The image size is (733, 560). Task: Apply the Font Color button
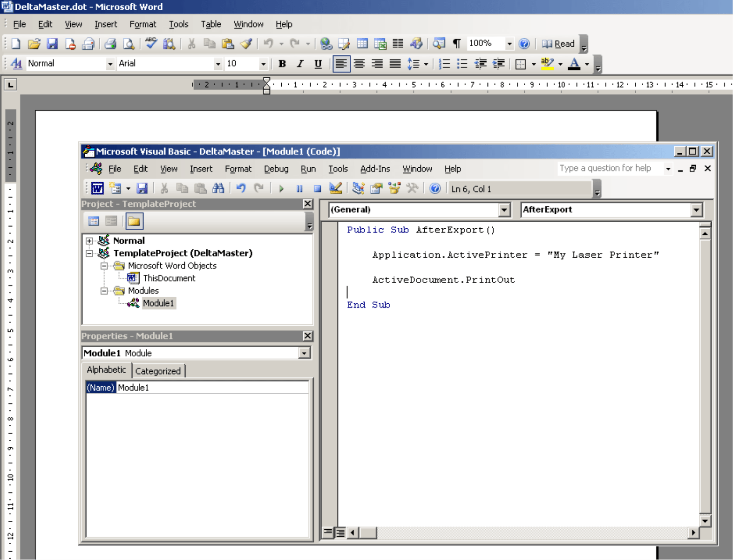tap(574, 64)
